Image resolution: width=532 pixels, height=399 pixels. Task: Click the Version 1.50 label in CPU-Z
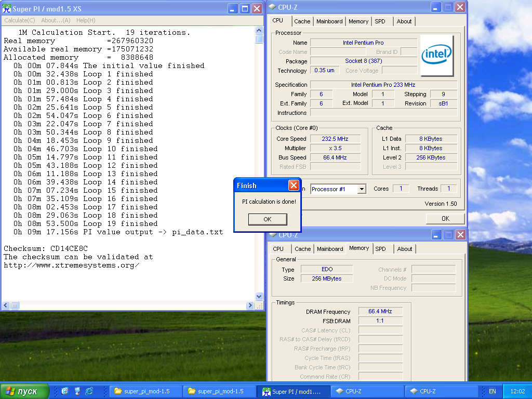point(441,204)
